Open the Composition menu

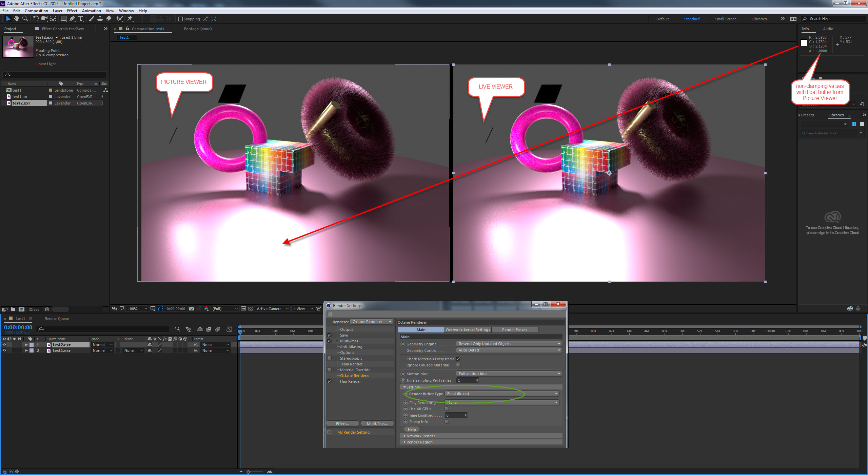(36, 11)
